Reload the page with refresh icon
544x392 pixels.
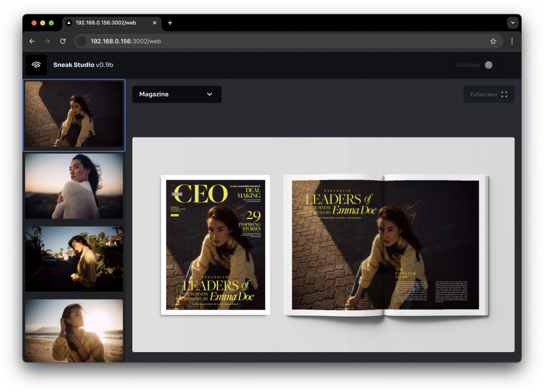[x=63, y=41]
